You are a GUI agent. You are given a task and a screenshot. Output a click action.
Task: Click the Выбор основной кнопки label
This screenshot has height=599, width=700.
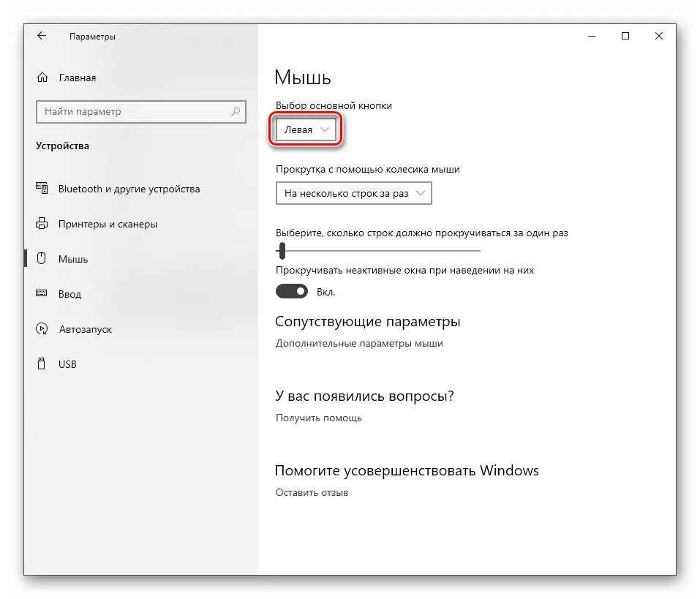point(334,106)
